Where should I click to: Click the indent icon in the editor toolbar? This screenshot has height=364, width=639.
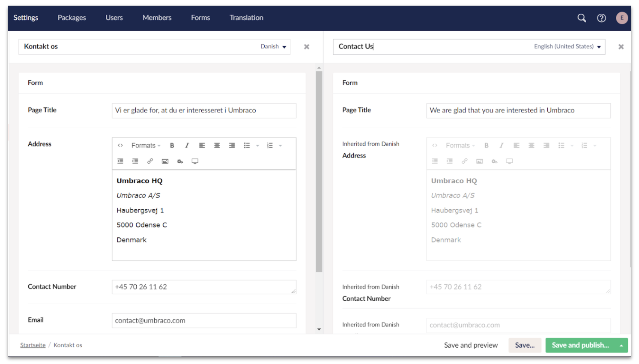(x=135, y=161)
